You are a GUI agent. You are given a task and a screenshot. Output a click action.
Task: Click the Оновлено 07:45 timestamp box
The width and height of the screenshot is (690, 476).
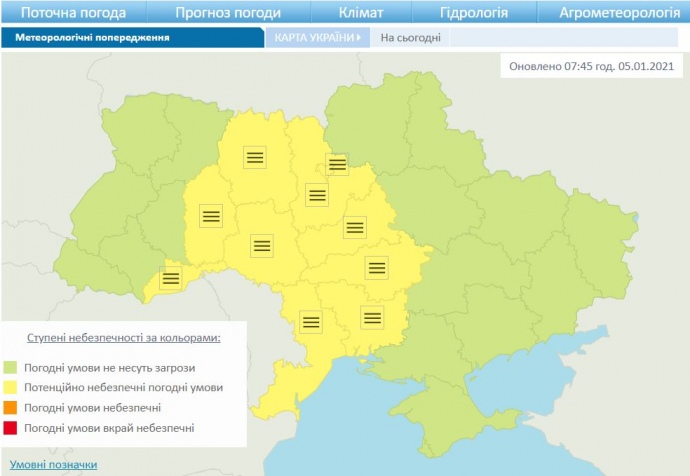[592, 67]
